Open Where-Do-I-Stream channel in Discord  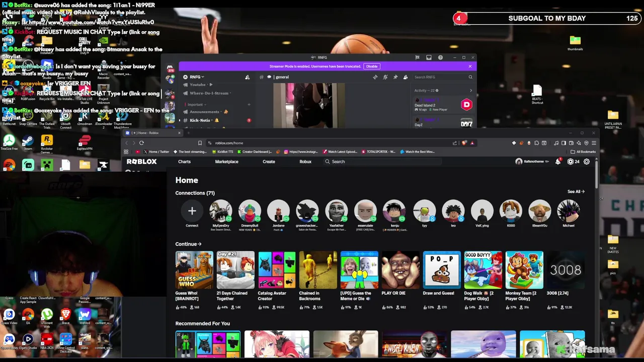tap(216, 93)
